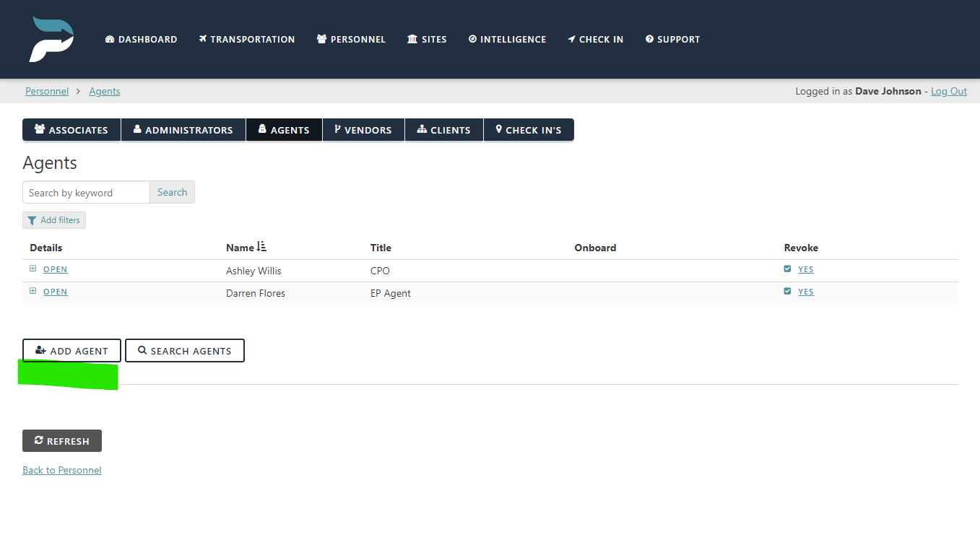Select the Transportation plane icon
980x553 pixels.
pyautogui.click(x=203, y=39)
